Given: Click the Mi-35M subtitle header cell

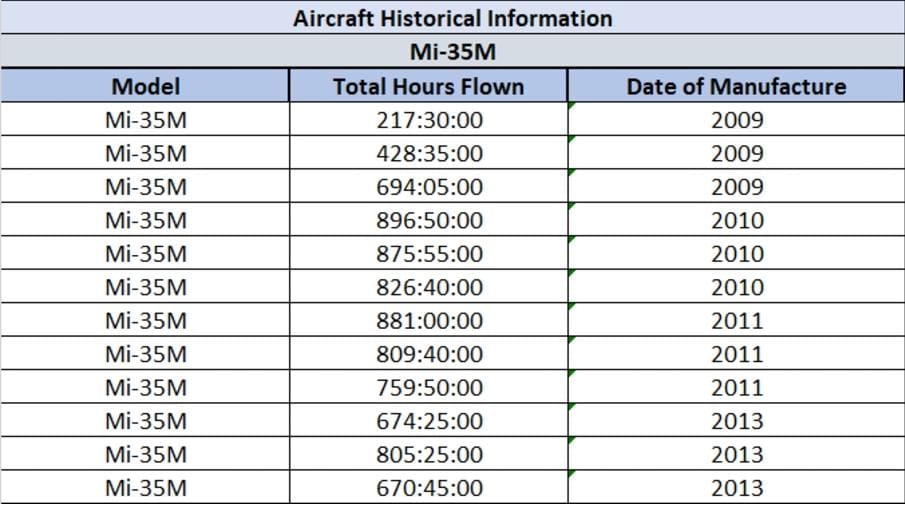Looking at the screenshot, I should click(x=452, y=51).
